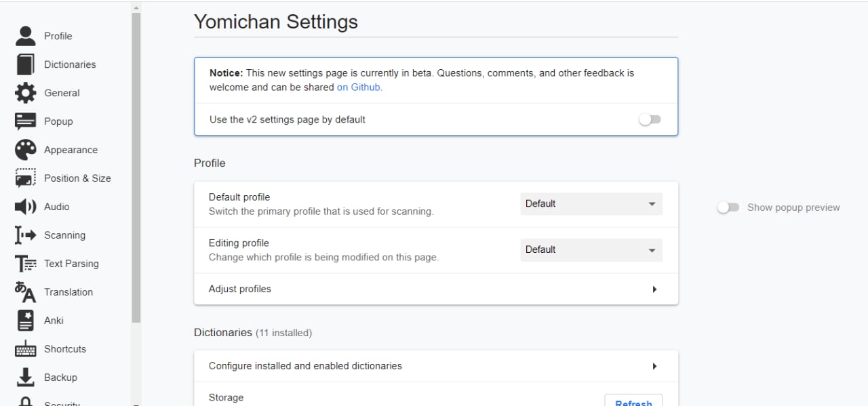Expand the Adjust profiles row
Image resolution: width=868 pixels, height=406 pixels.
436,289
